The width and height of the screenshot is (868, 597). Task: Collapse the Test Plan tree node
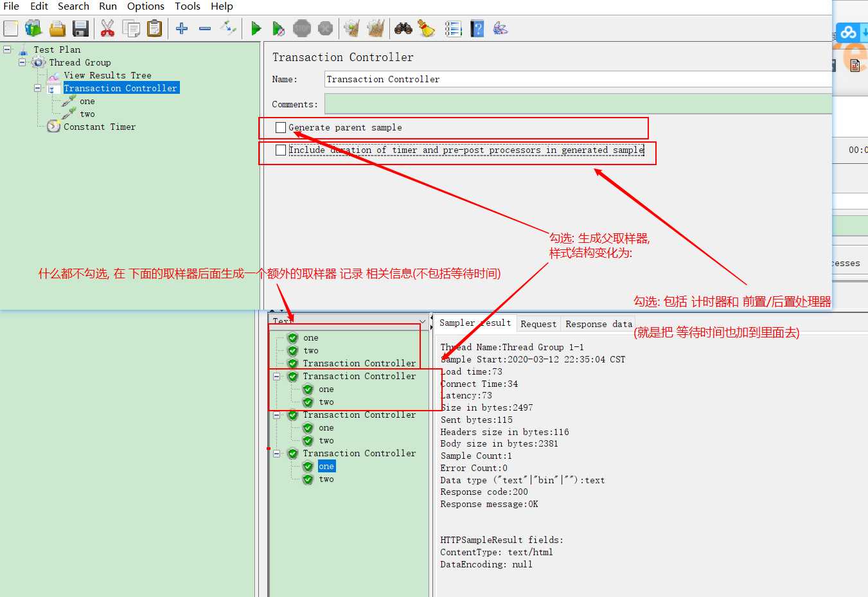point(7,49)
